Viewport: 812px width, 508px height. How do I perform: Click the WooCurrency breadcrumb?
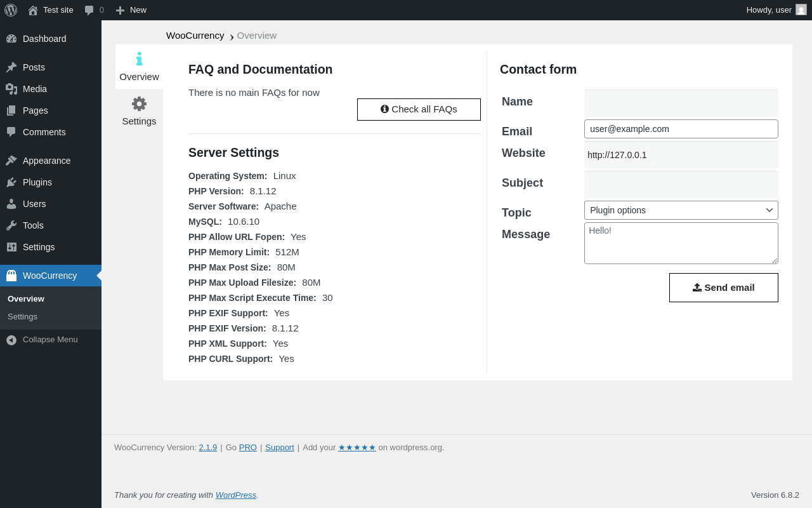(195, 36)
